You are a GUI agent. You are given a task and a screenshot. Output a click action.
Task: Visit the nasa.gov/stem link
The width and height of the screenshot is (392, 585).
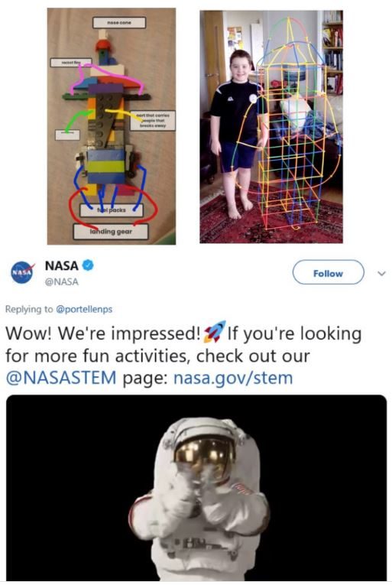pos(233,378)
